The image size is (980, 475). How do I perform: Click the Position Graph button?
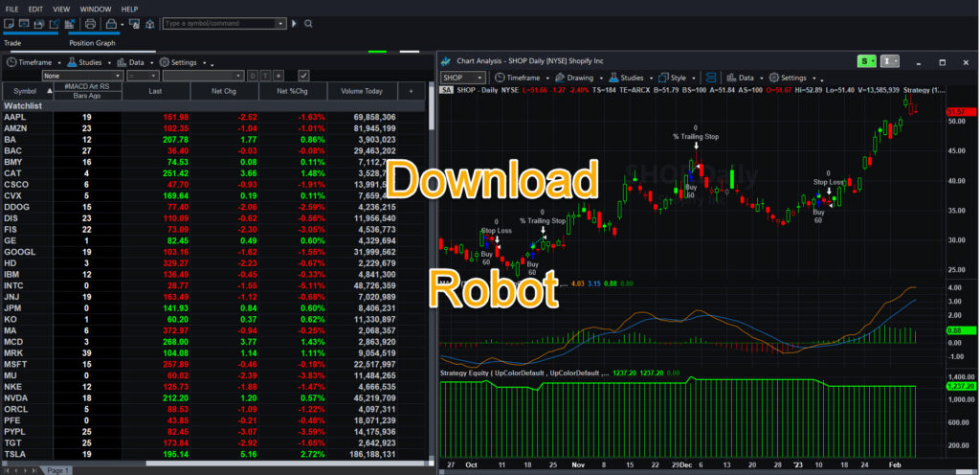[92, 42]
